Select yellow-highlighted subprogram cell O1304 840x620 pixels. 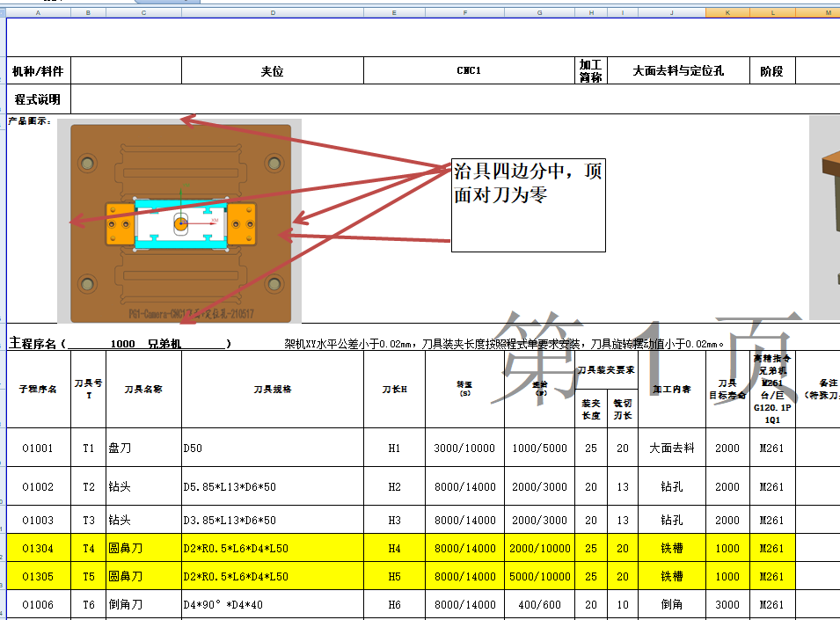click(38, 547)
